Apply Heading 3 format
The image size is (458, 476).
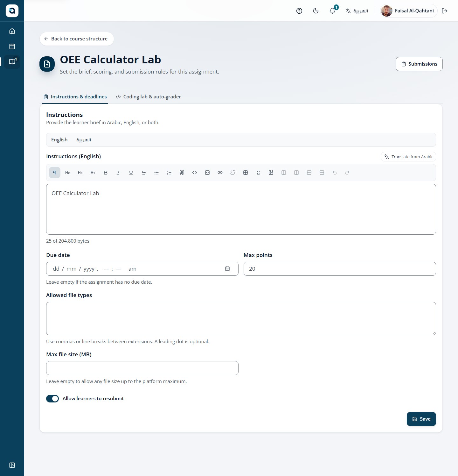click(x=80, y=173)
